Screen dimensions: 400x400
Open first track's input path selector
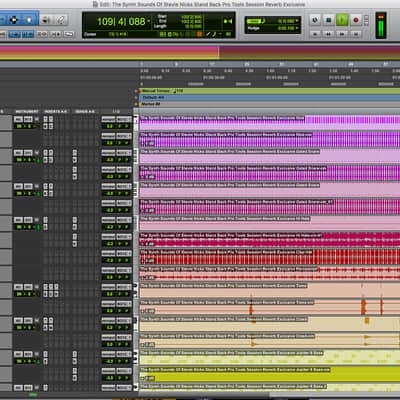click(108, 119)
